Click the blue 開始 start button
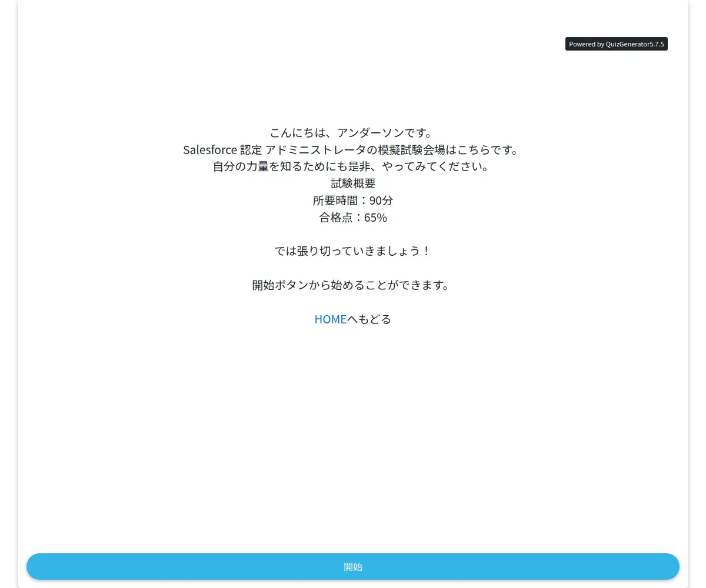This screenshot has width=706, height=588. tap(353, 567)
